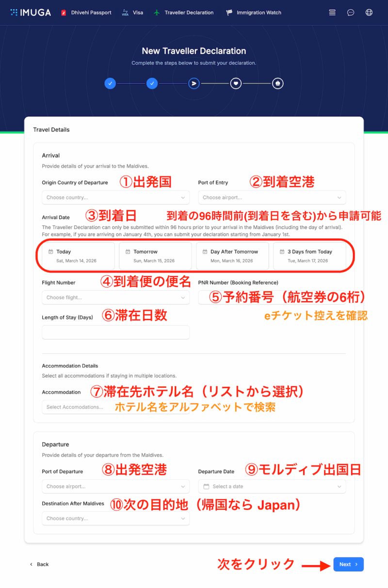388x588 pixels.
Task: Open the Origin Country of Departure dropdown
Action: [x=115, y=197]
